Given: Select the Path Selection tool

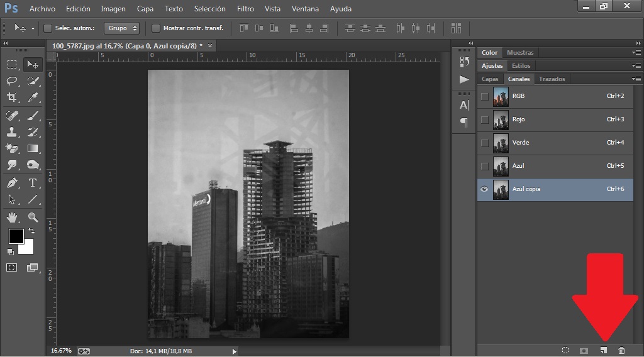Looking at the screenshot, I should click(x=12, y=199).
